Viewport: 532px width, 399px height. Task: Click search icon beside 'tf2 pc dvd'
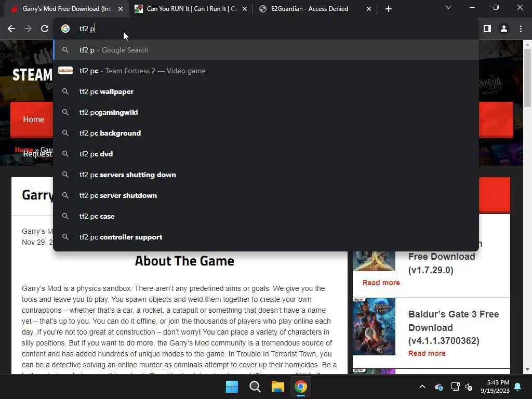click(x=65, y=154)
